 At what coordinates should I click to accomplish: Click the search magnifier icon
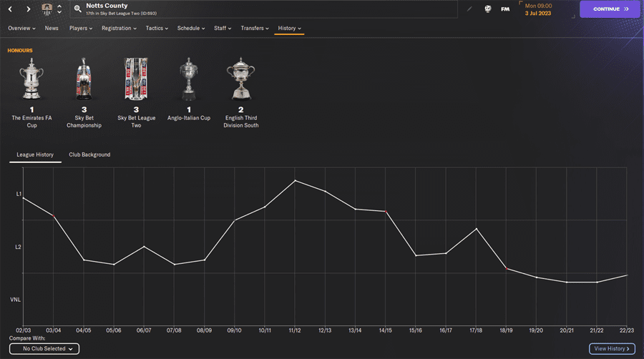[x=77, y=9]
